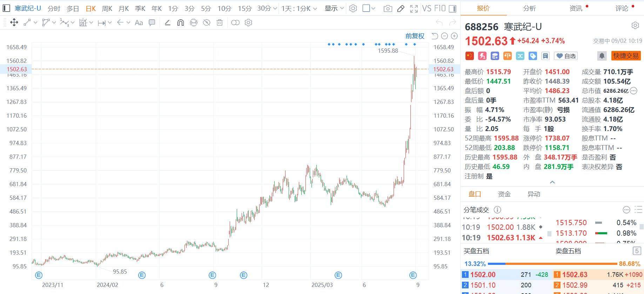Select the text annotation tool (Aa)
This screenshot has height=294, width=644.
tap(139, 23)
